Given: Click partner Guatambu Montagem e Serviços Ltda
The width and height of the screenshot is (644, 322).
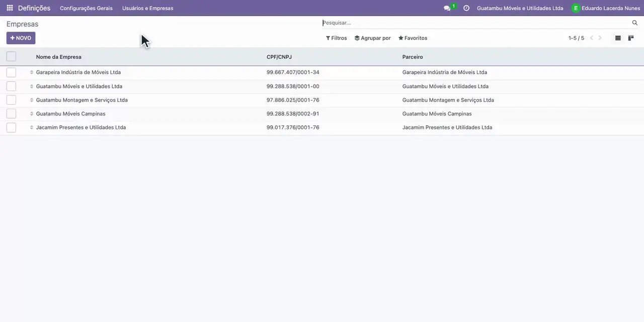Looking at the screenshot, I should (448, 100).
